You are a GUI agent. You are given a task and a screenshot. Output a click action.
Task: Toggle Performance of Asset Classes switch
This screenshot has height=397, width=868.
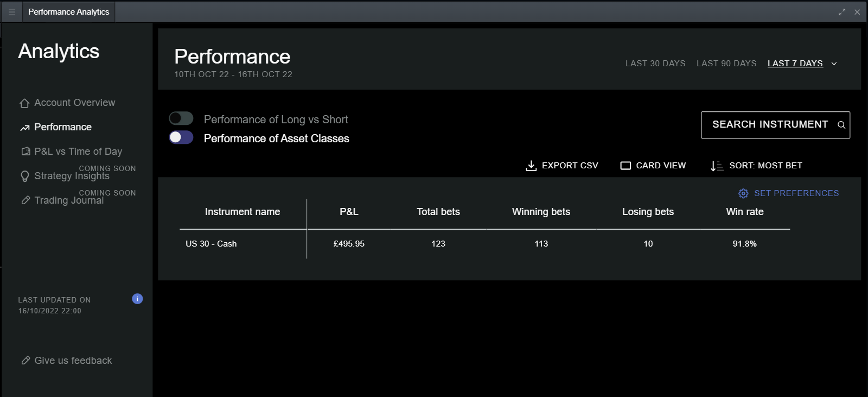point(181,137)
